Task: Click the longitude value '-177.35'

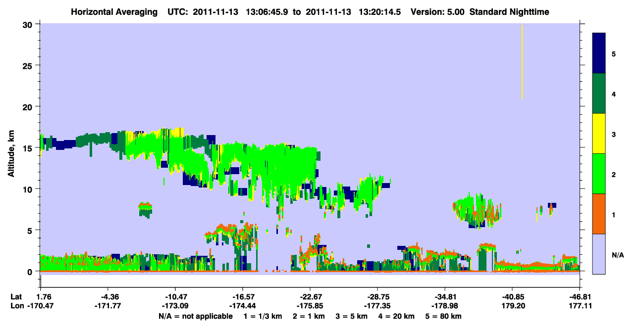Action: coord(377,306)
